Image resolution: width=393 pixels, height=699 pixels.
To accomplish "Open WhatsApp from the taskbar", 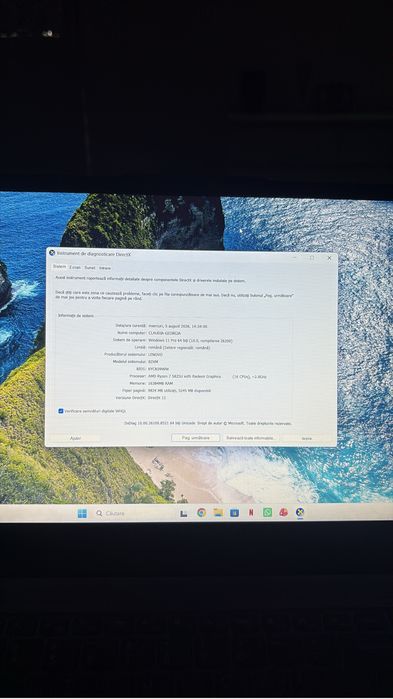I will (267, 513).
